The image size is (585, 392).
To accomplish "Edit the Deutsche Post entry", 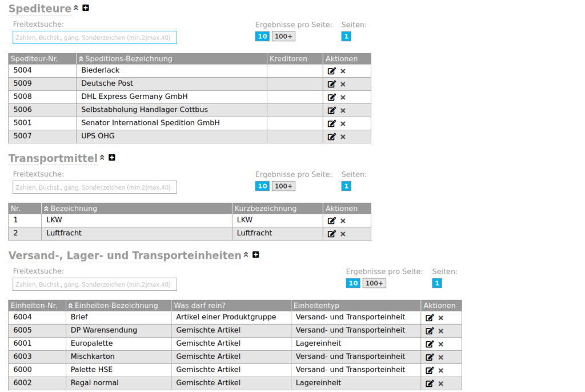I will [x=332, y=84].
